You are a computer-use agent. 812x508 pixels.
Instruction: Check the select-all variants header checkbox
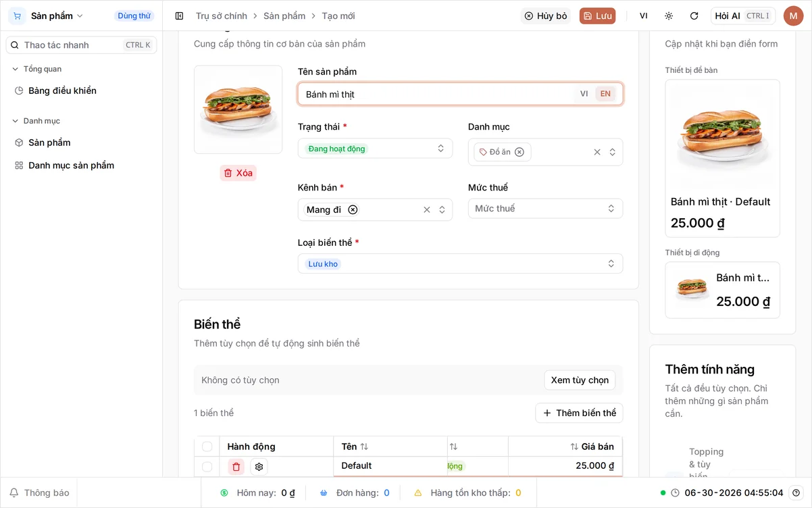point(207,447)
